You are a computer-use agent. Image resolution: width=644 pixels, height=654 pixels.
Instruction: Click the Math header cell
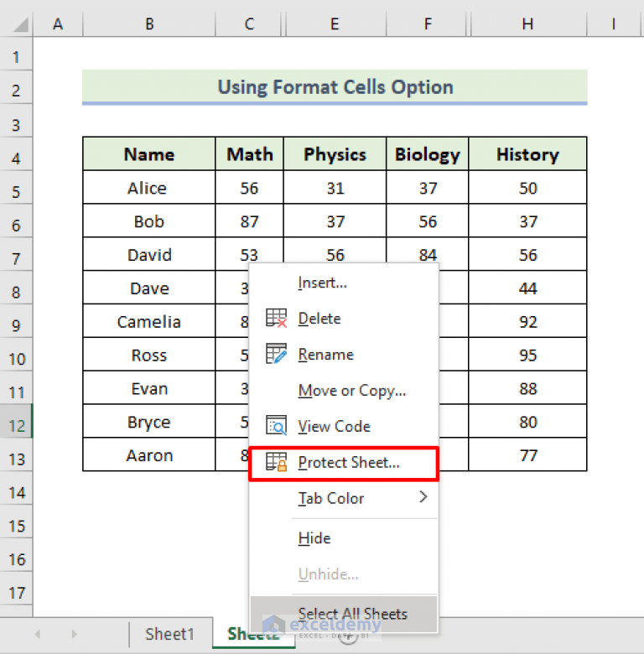249,154
